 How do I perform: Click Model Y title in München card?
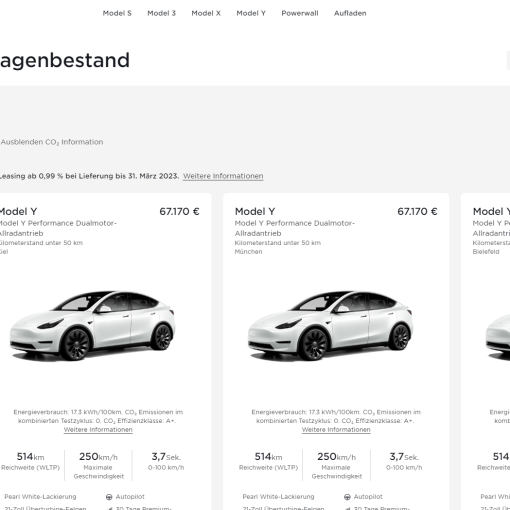255,212
